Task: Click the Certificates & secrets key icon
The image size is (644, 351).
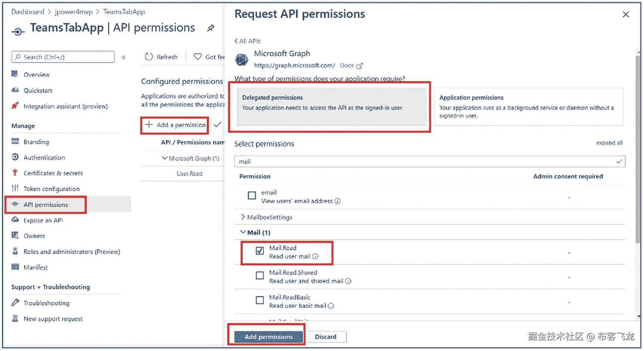Action: [15, 173]
